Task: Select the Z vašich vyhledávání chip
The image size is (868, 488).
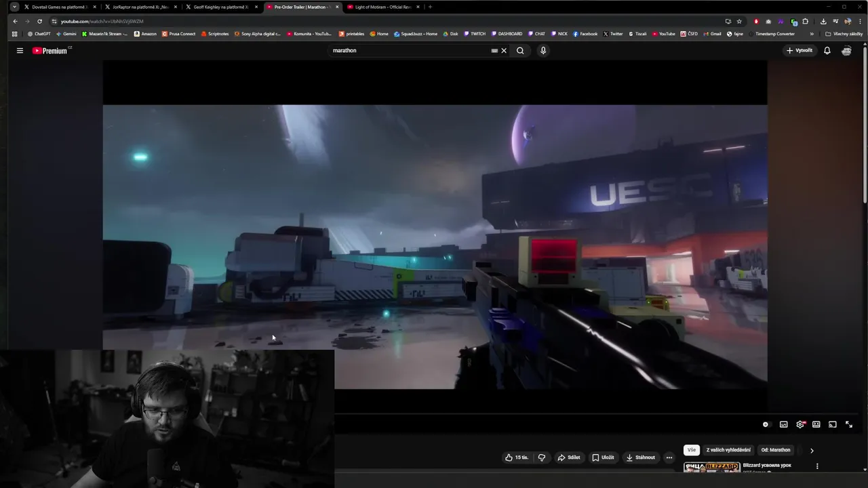Action: pyautogui.click(x=728, y=450)
